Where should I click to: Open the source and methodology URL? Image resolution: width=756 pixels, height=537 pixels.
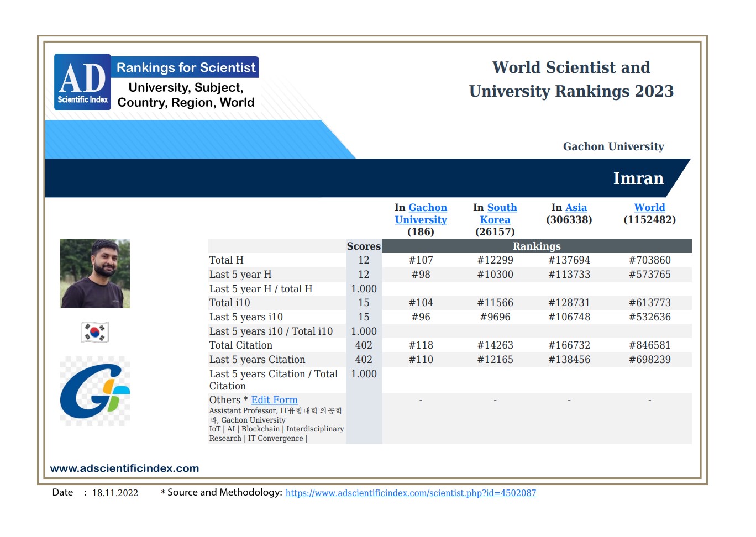pyautogui.click(x=411, y=493)
